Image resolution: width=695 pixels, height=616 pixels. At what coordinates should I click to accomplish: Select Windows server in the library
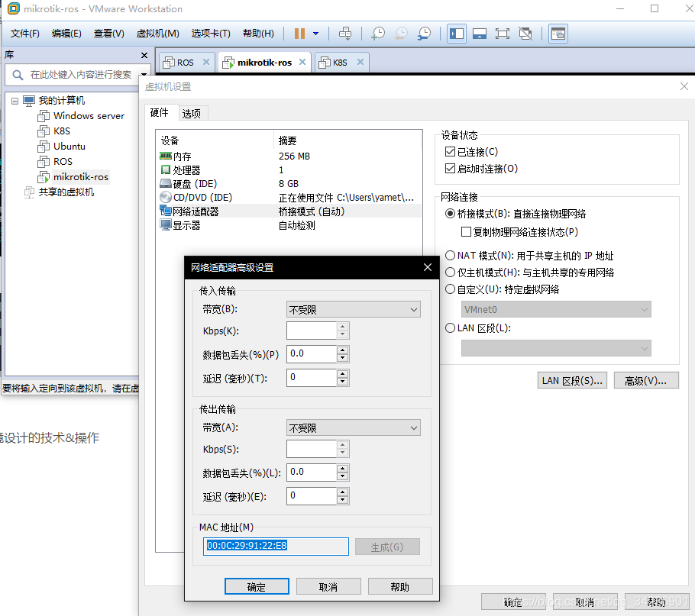click(89, 116)
